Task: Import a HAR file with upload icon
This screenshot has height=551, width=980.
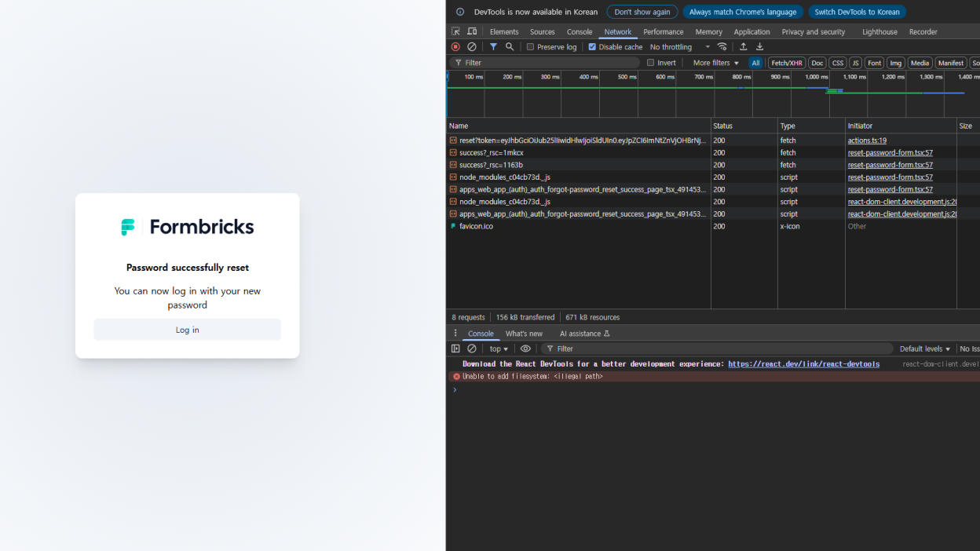Action: (743, 47)
